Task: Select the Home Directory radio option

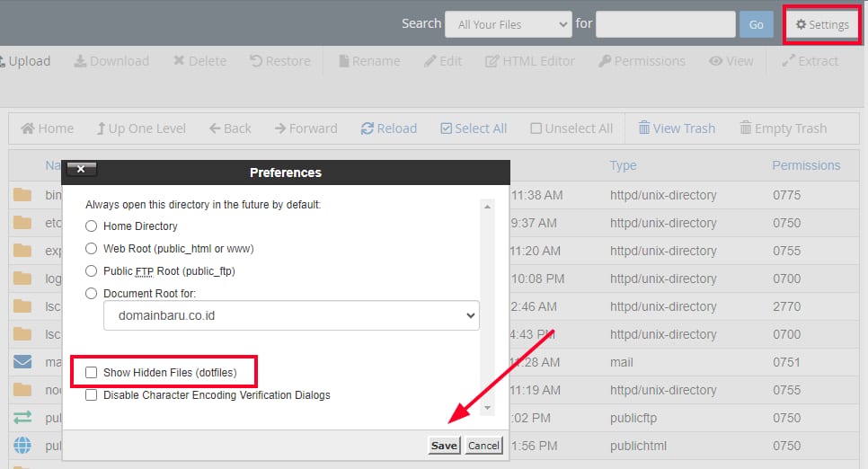Action: [91, 226]
